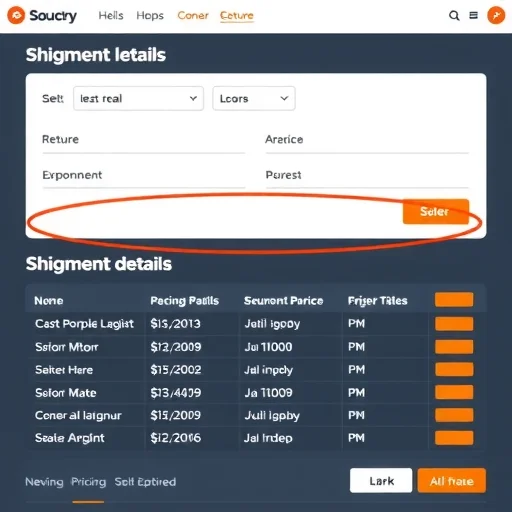Click into the Reture input field
Screen dimensions: 512x512
coord(144,140)
